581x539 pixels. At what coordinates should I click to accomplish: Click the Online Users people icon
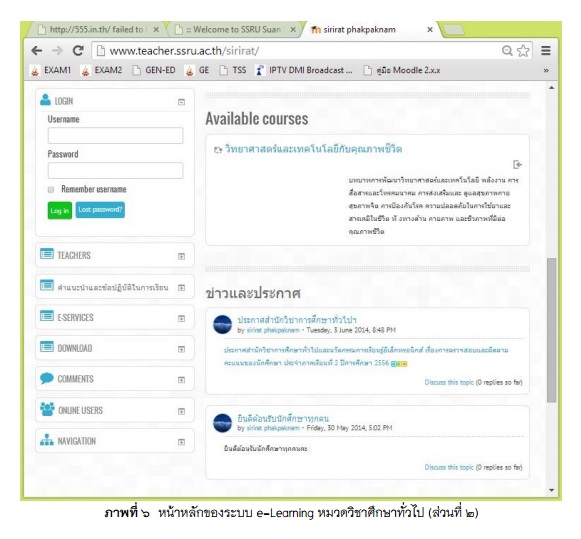click(47, 409)
